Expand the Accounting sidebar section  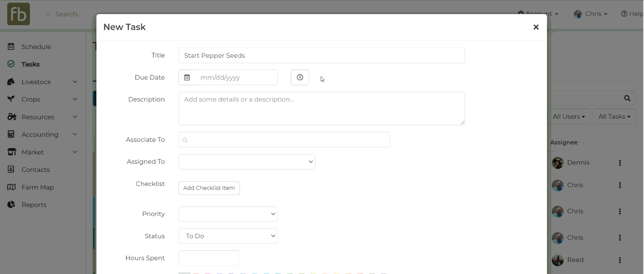click(x=75, y=134)
